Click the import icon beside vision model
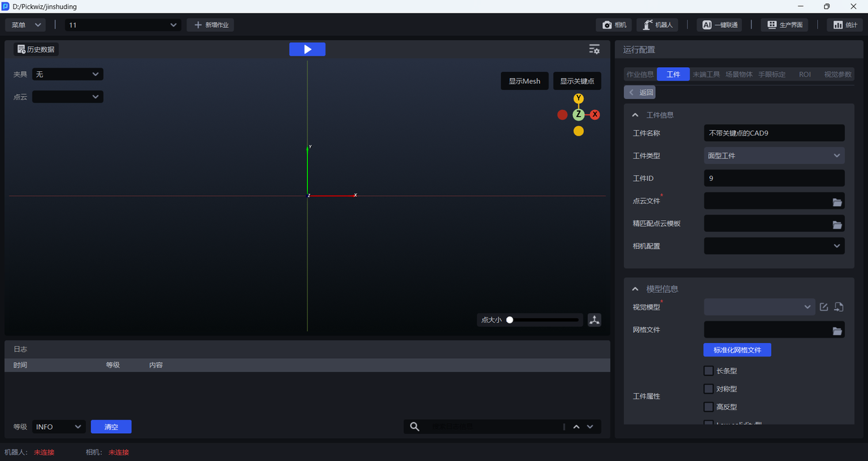This screenshot has height=461, width=868. (838, 307)
